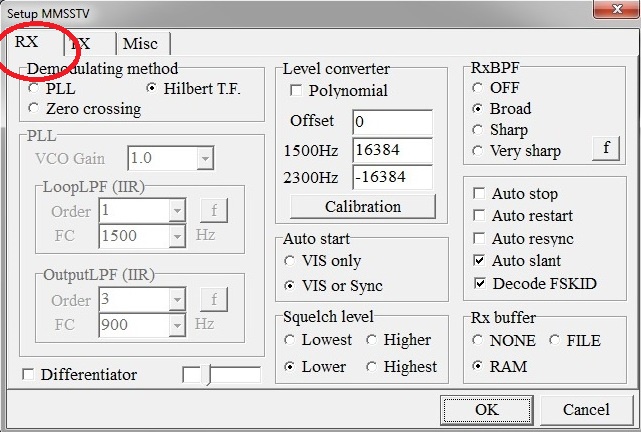Screen dimensions: 641x432
Task: Click the Cancel button
Action: (586, 410)
